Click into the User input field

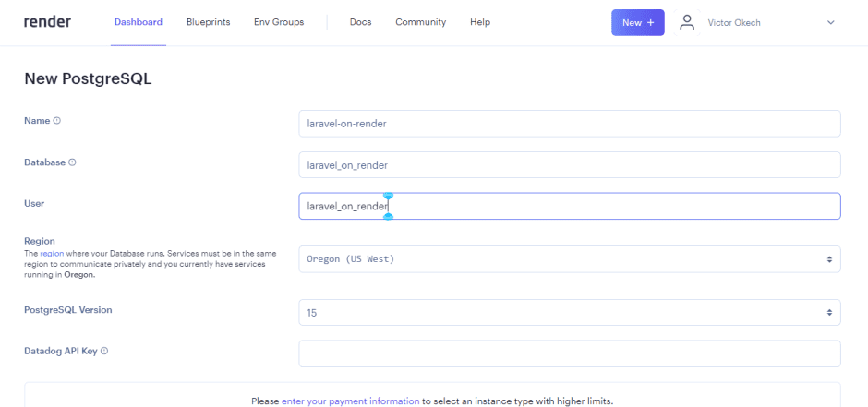click(x=570, y=206)
